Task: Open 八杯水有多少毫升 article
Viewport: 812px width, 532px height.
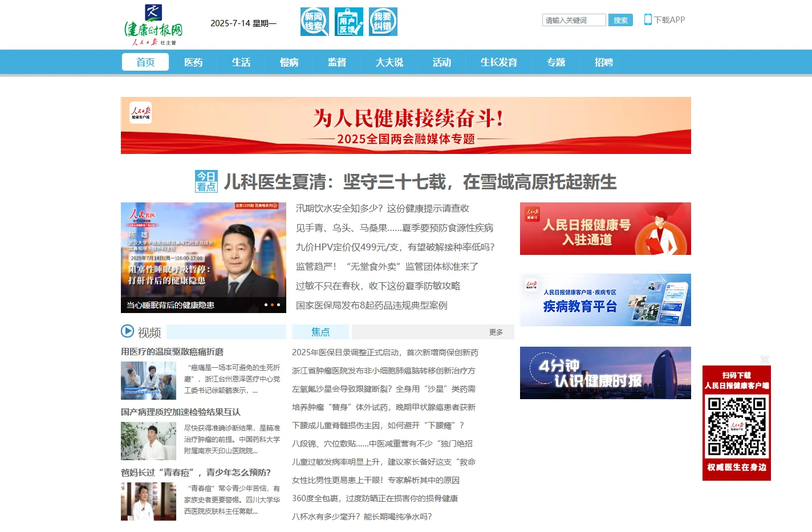Action: pos(362,517)
